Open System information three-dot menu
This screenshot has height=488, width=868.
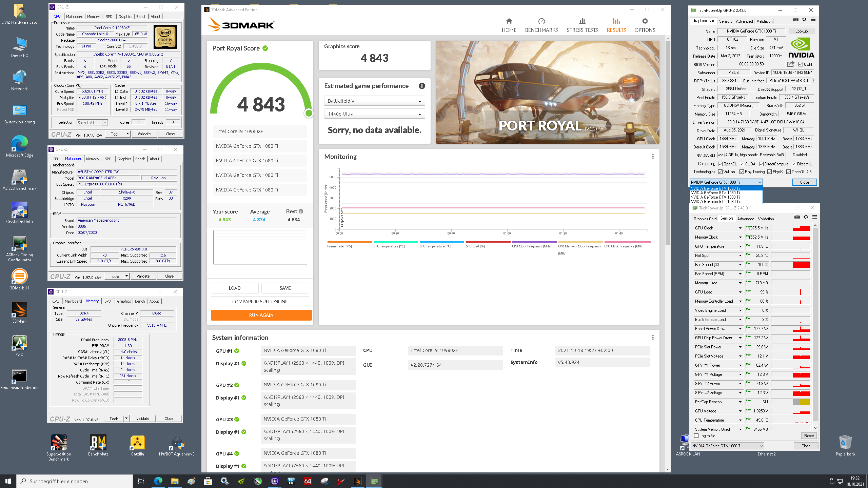click(653, 338)
